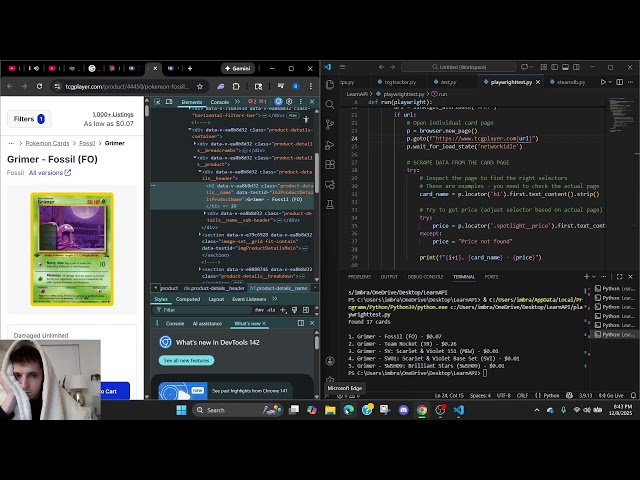This screenshot has width=640, height=480.
Task: Open the Fossil breadcrumb link
Action: pos(87,143)
